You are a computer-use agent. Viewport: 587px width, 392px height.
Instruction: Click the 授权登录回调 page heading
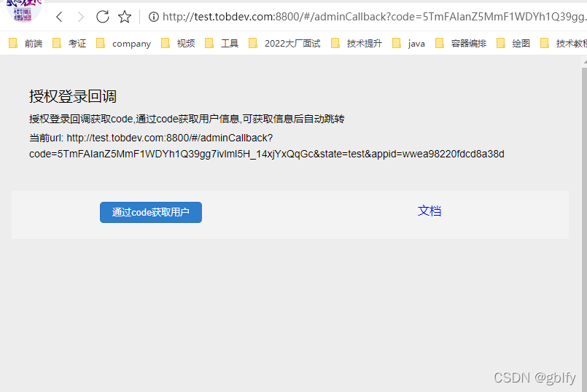tap(73, 96)
